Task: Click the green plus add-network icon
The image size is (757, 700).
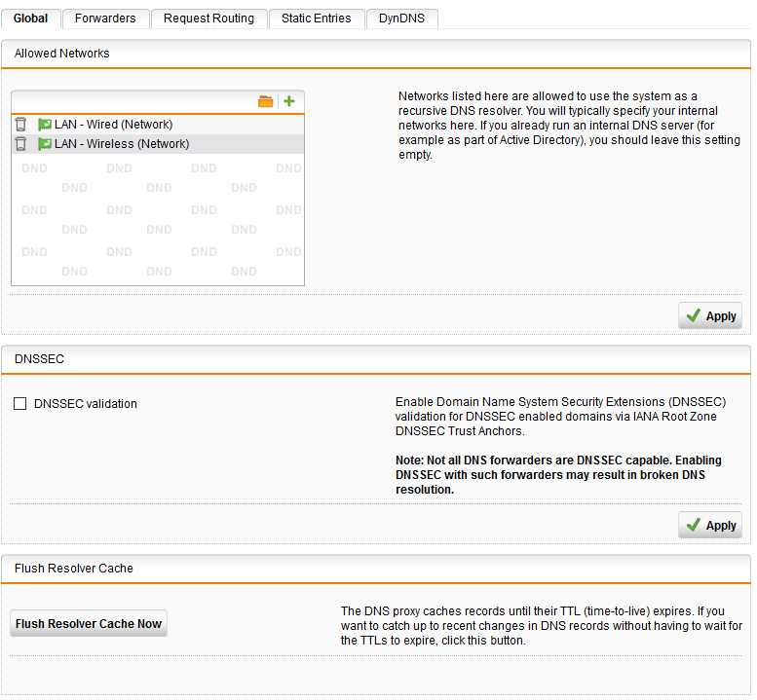Action: click(x=289, y=101)
